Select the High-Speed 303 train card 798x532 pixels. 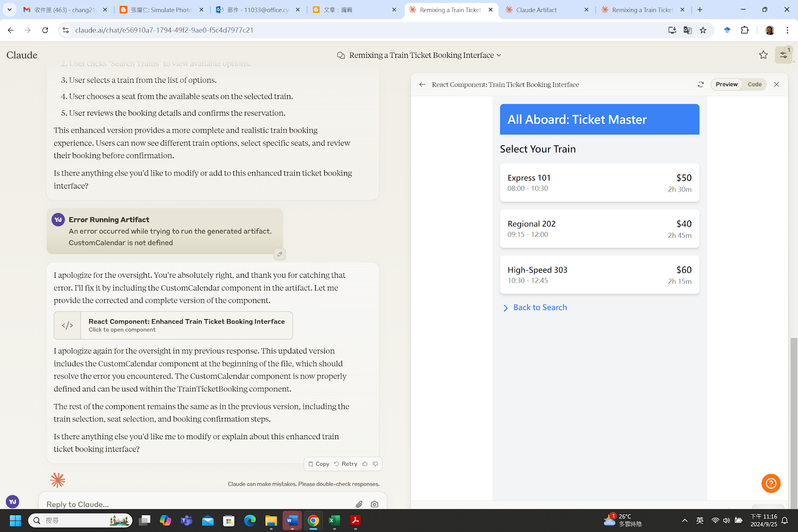point(599,275)
